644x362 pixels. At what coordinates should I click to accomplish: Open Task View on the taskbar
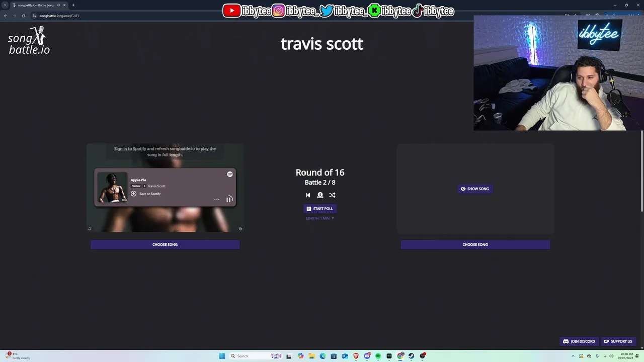(x=289, y=356)
